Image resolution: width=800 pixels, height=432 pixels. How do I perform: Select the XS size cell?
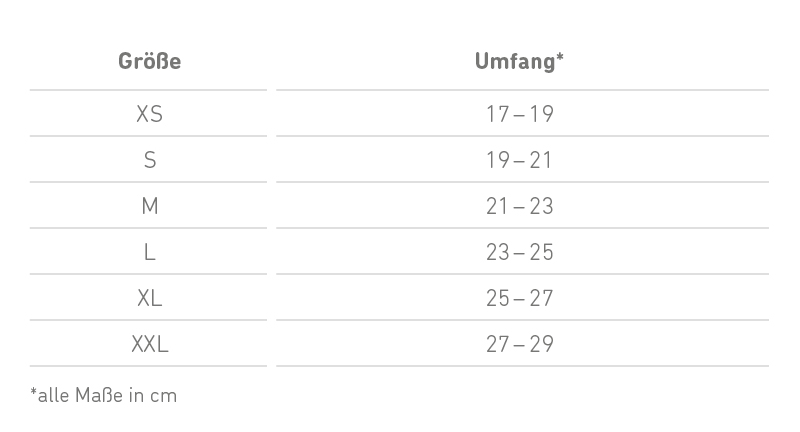click(x=149, y=114)
